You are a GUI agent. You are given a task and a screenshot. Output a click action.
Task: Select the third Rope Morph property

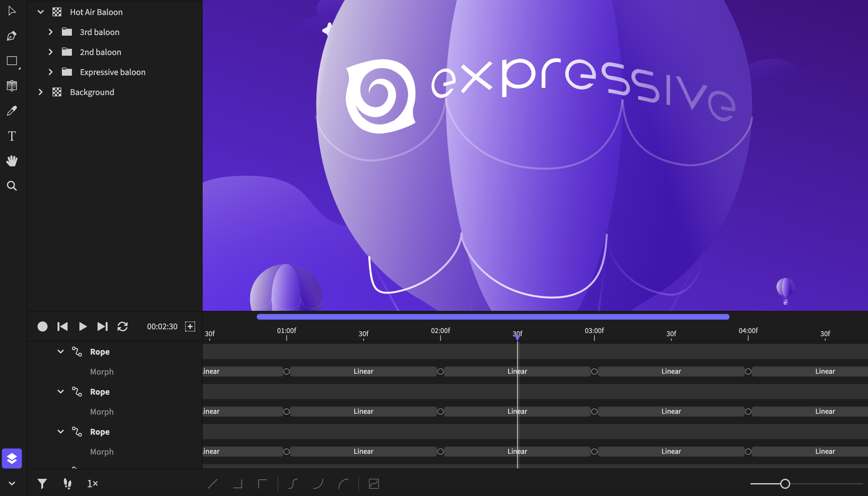(x=102, y=452)
